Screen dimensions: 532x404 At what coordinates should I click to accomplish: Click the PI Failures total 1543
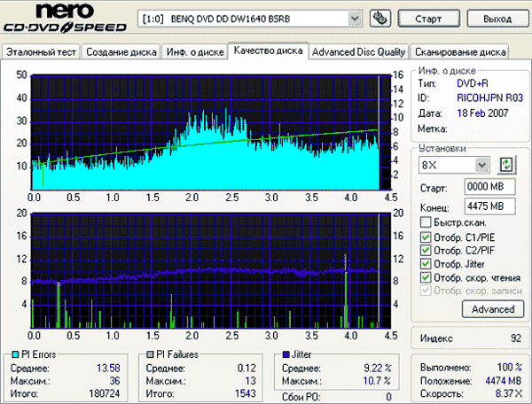246,393
